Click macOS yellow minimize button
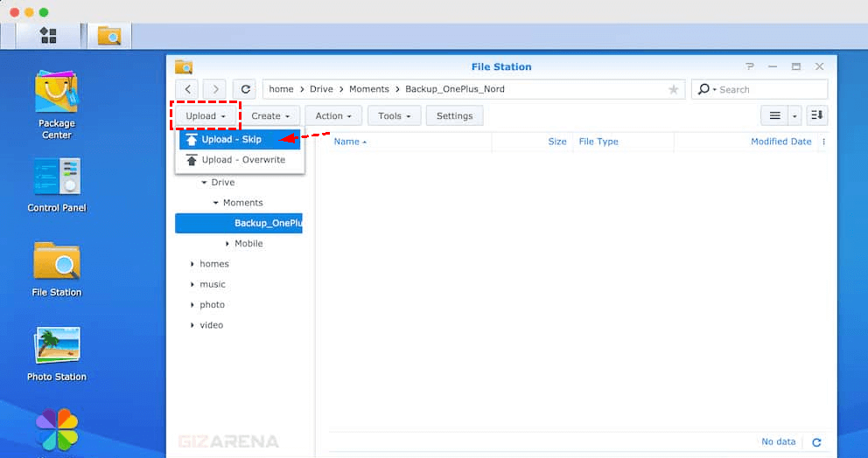 (x=29, y=12)
